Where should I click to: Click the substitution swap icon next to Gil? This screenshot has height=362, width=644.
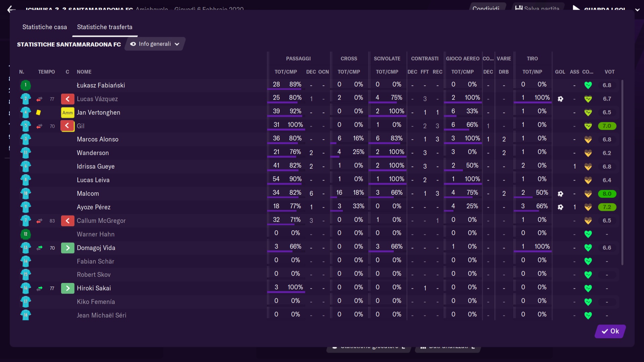pos(39,126)
